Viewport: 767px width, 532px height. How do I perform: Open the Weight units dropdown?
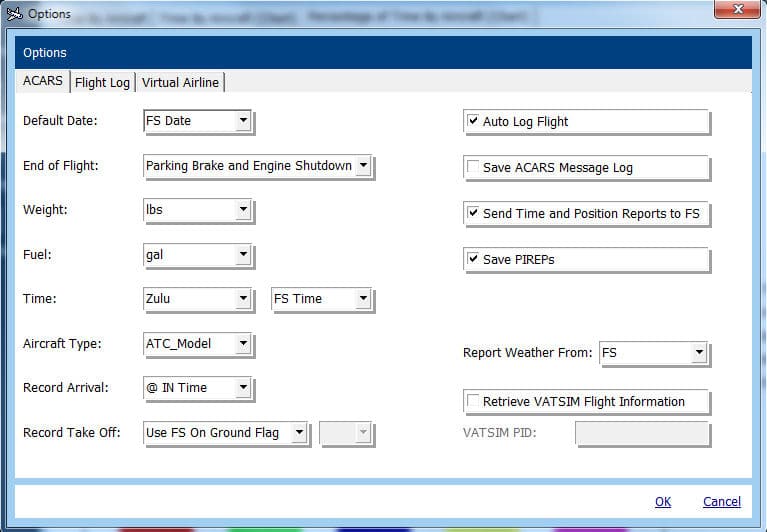pos(243,211)
